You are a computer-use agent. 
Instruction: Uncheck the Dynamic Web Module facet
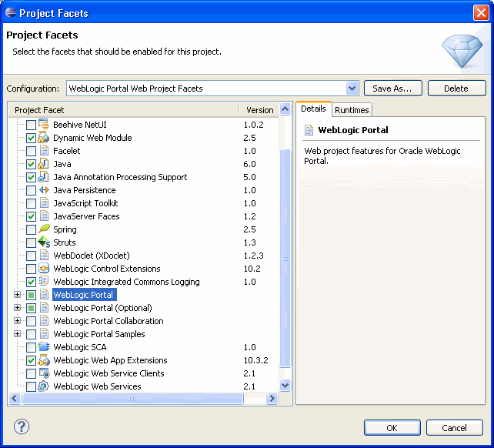tap(31, 138)
